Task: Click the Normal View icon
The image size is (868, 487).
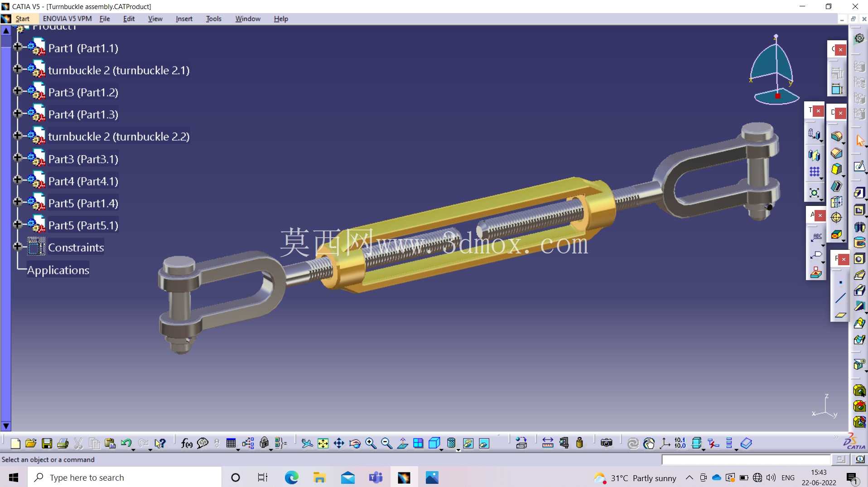Action: pos(402,443)
